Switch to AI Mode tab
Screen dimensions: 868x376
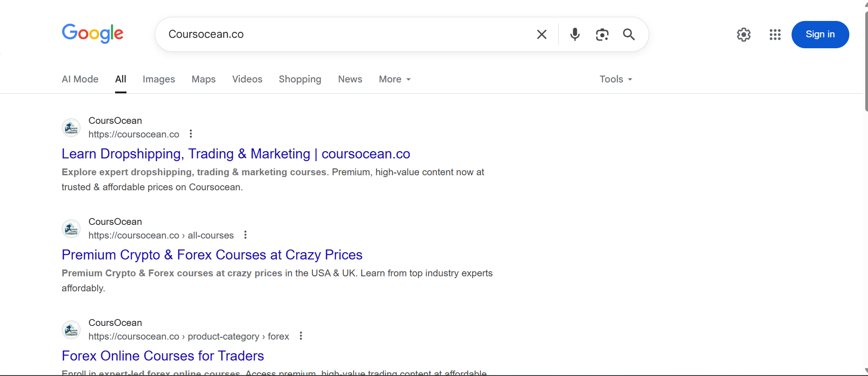(80, 79)
